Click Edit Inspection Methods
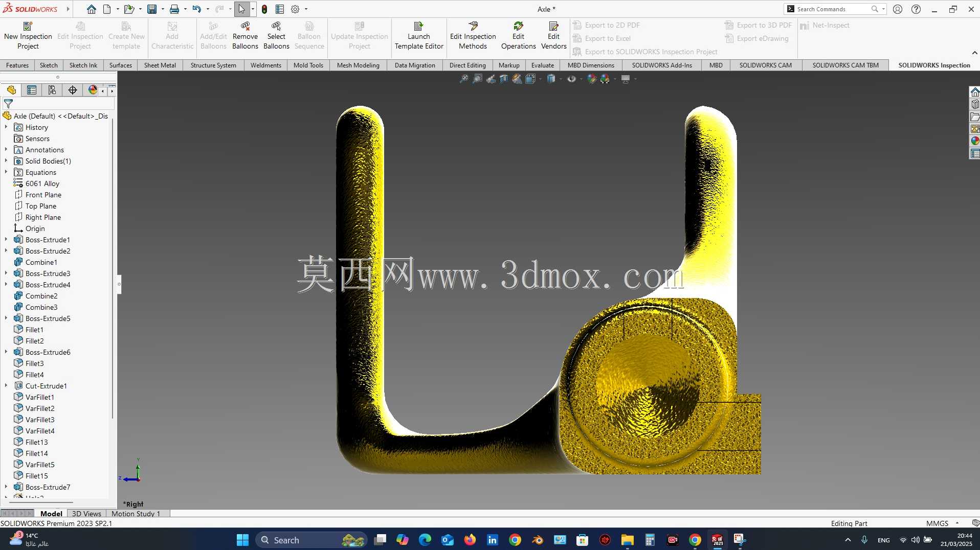The image size is (980, 550). coord(473,36)
